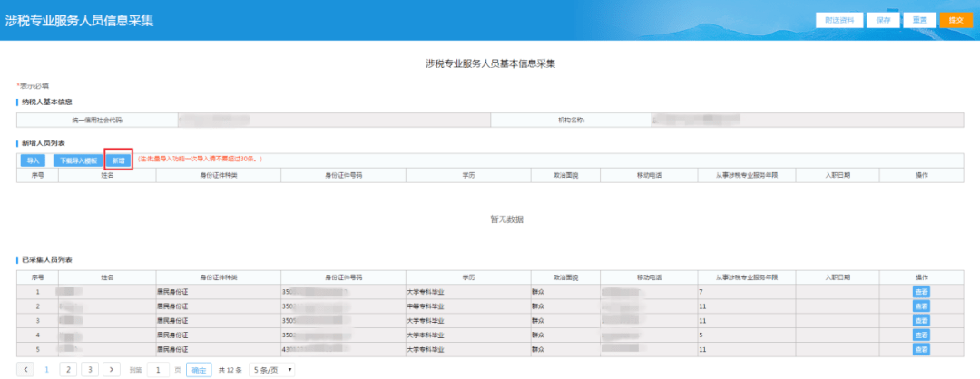Download the import template via 下载导入模板
Viewport: 980px width, 379px height.
click(x=76, y=160)
